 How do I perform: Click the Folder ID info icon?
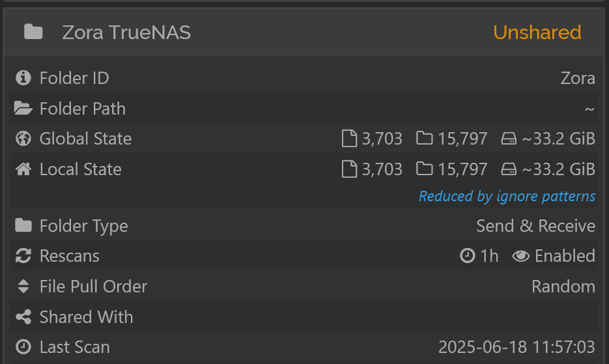coord(23,77)
